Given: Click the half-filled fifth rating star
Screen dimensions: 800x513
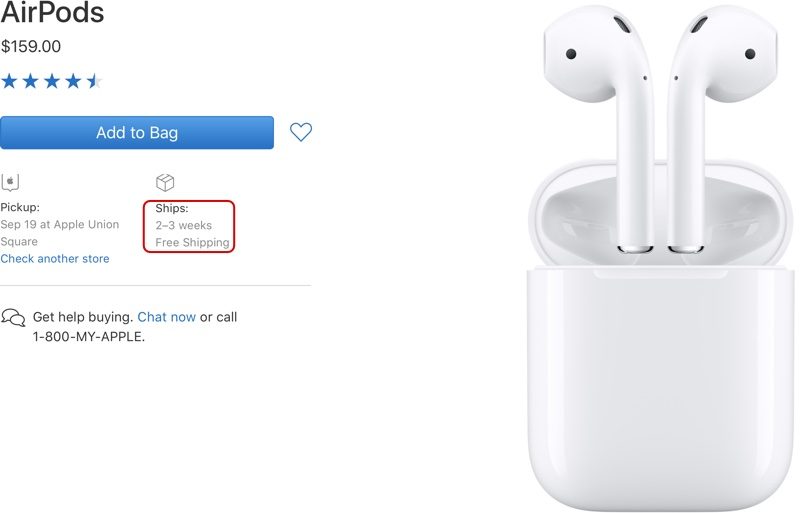Looking at the screenshot, I should point(94,81).
